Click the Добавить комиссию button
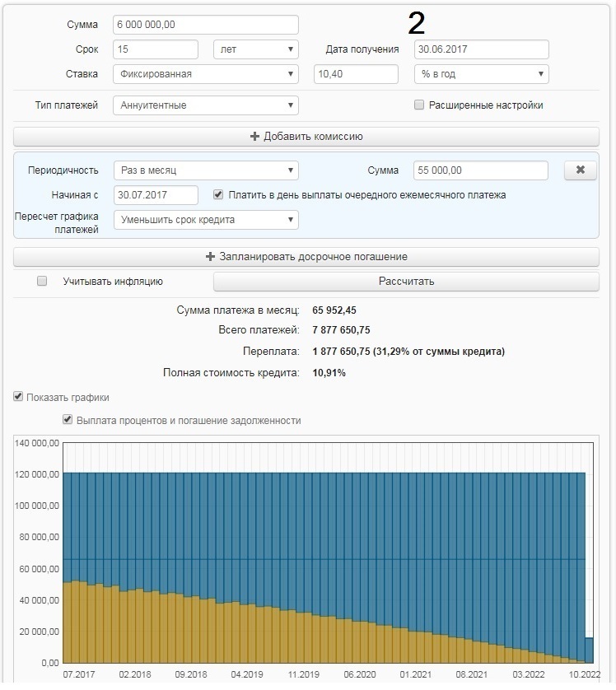 [x=306, y=137]
